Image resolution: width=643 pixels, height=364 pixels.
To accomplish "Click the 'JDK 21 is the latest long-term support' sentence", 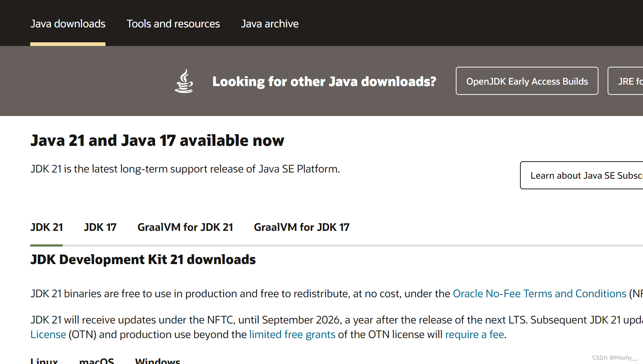I will coord(185,169).
